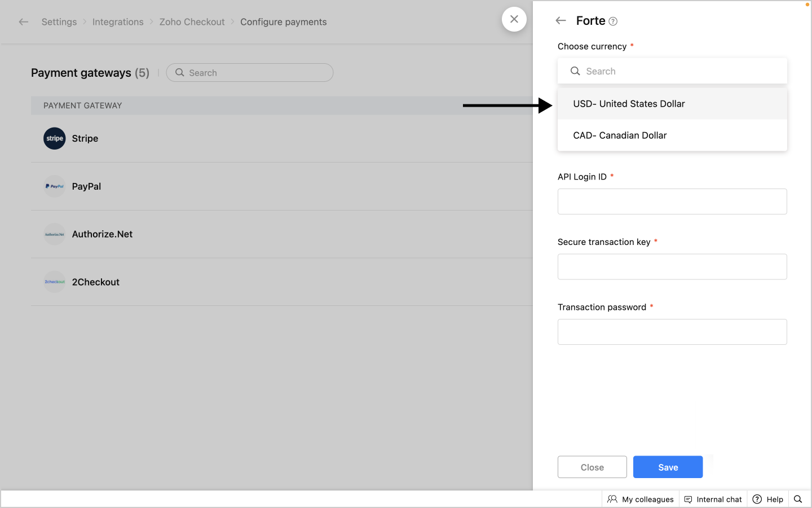812x508 pixels.
Task: Select USD- United States Dollar option
Action: coord(629,104)
